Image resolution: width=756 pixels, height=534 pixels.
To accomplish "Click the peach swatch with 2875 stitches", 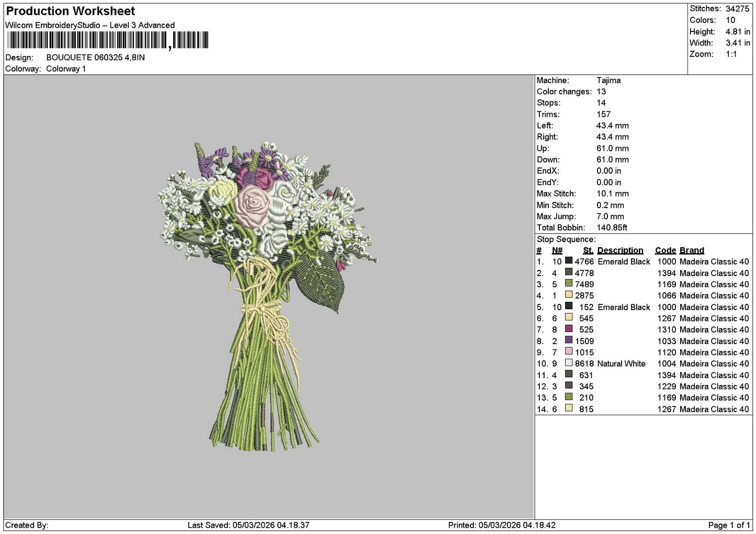I will point(569,294).
